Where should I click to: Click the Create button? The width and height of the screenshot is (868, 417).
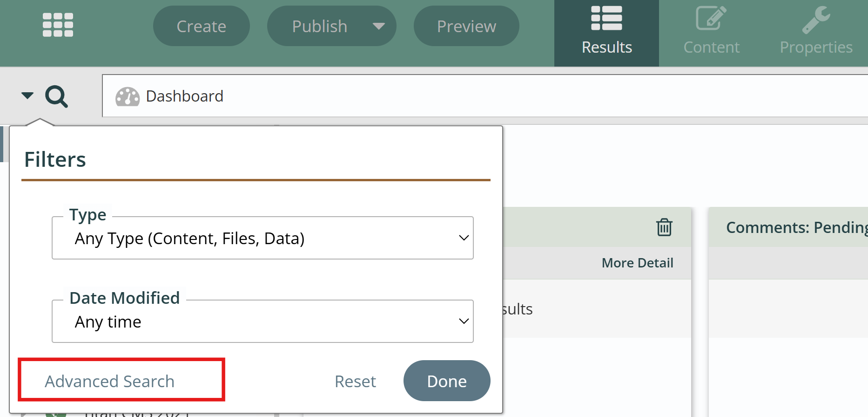coord(201,26)
